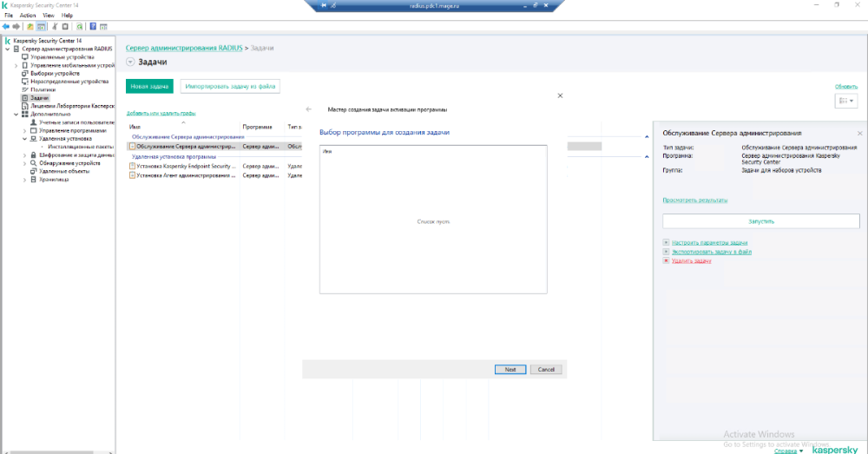Screen dimensions: 868x454
Task: Click the Forward arrow in the MMC toolbar
Action: [16, 27]
